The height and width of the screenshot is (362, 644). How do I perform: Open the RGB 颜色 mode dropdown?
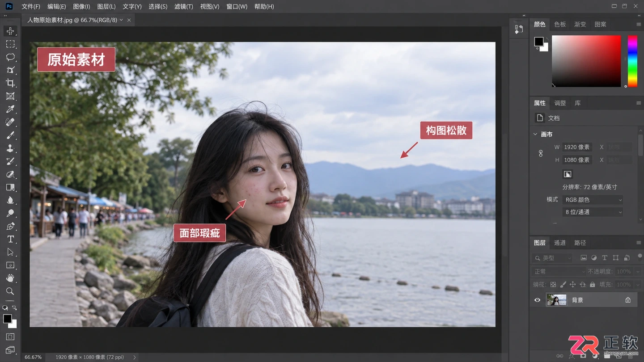593,200
